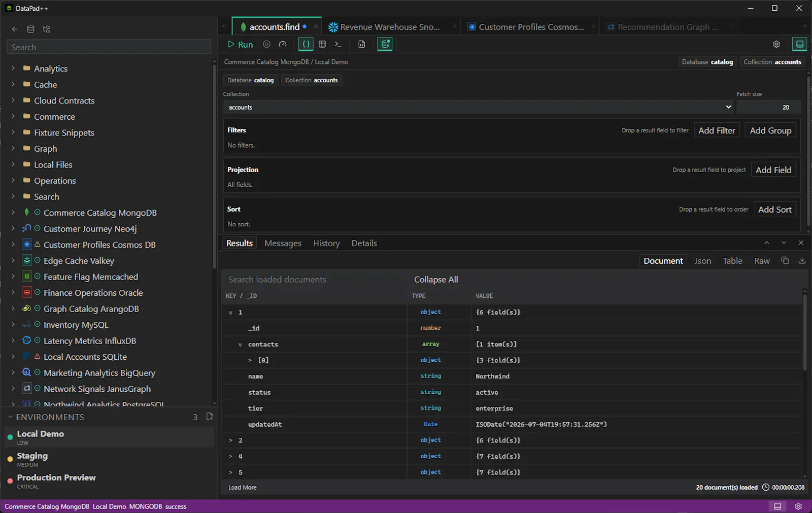
Task: Switch results to Json view
Action: coord(702,261)
